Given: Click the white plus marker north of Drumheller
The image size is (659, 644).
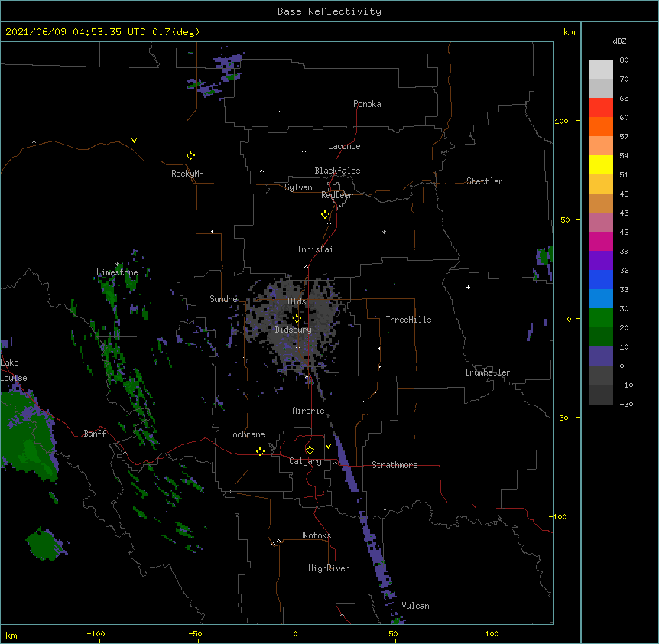Looking at the screenshot, I should pos(468,287).
